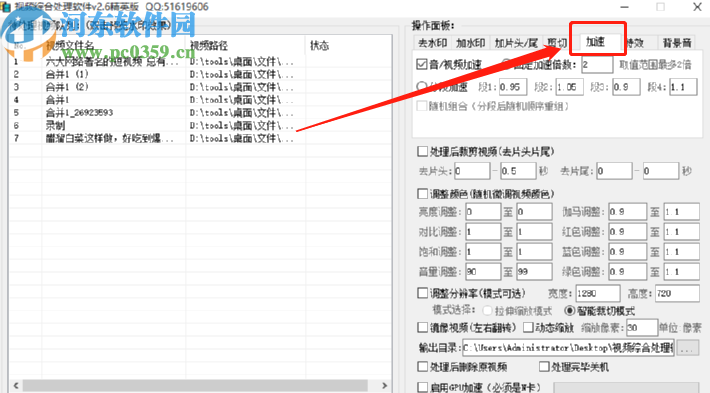Click the 去片头 field showing 0.5

pyautogui.click(x=518, y=171)
